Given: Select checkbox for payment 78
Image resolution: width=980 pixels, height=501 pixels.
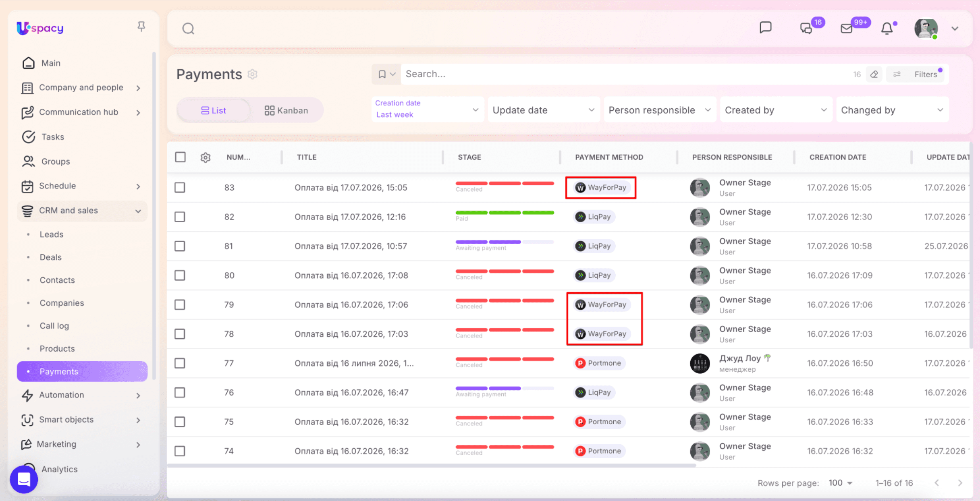Looking at the screenshot, I should (180, 334).
